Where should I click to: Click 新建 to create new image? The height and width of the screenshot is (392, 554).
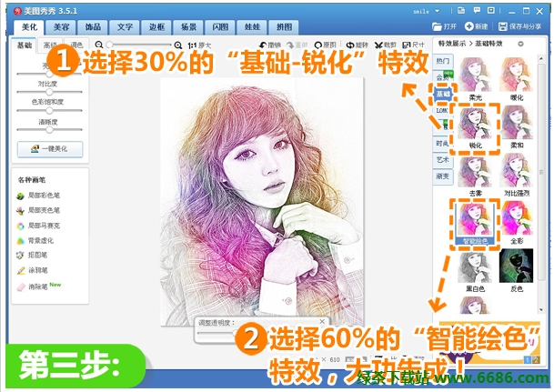(477, 26)
